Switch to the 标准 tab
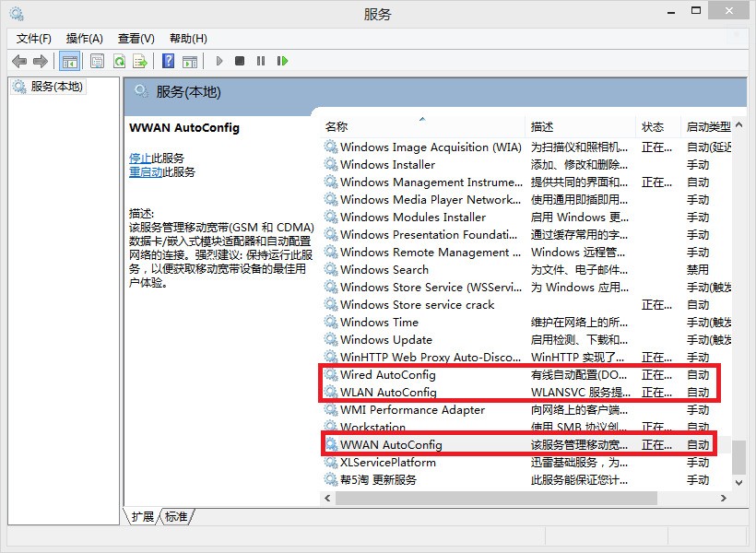Viewport: 756px width, 553px height. click(176, 517)
